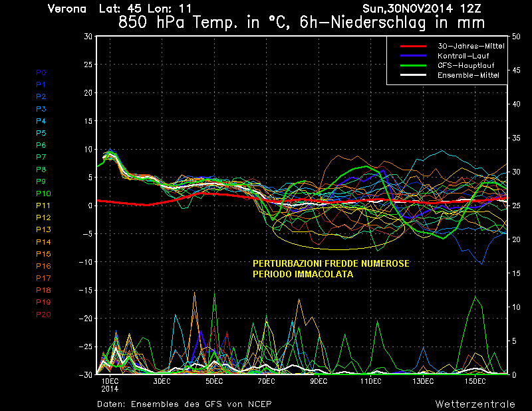This screenshot has width=532, height=411.
Task: Select the P7 ensemble member label
Action: pos(41,157)
